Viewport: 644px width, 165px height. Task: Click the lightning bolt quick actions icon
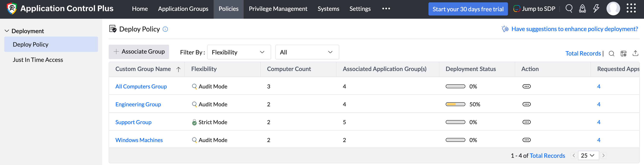point(596,9)
